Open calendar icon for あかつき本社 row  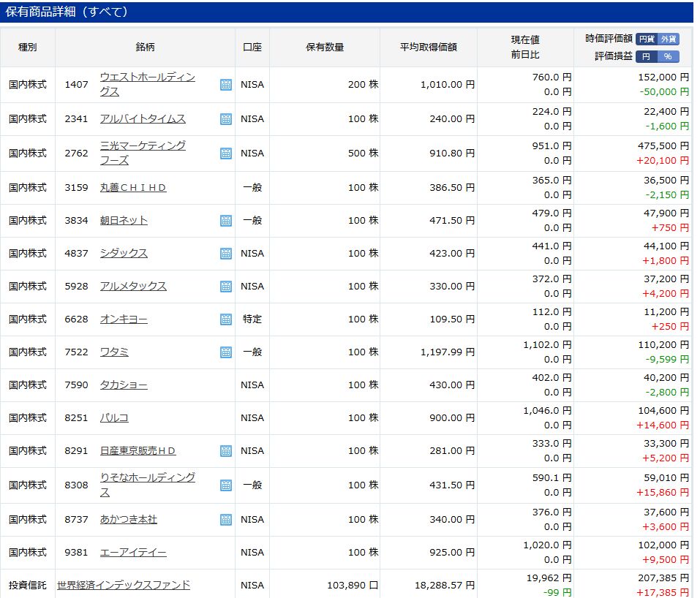226,520
